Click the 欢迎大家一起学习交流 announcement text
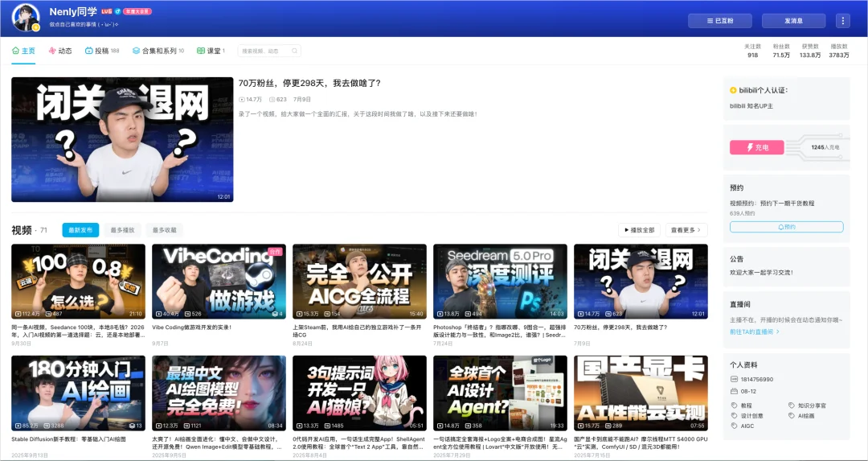868x461 pixels. point(761,273)
